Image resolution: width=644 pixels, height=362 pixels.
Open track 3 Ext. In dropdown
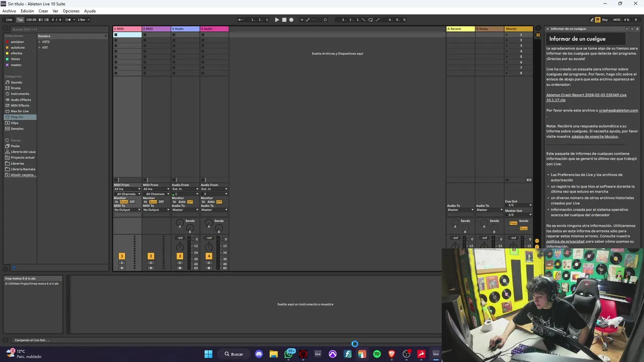tap(186, 189)
